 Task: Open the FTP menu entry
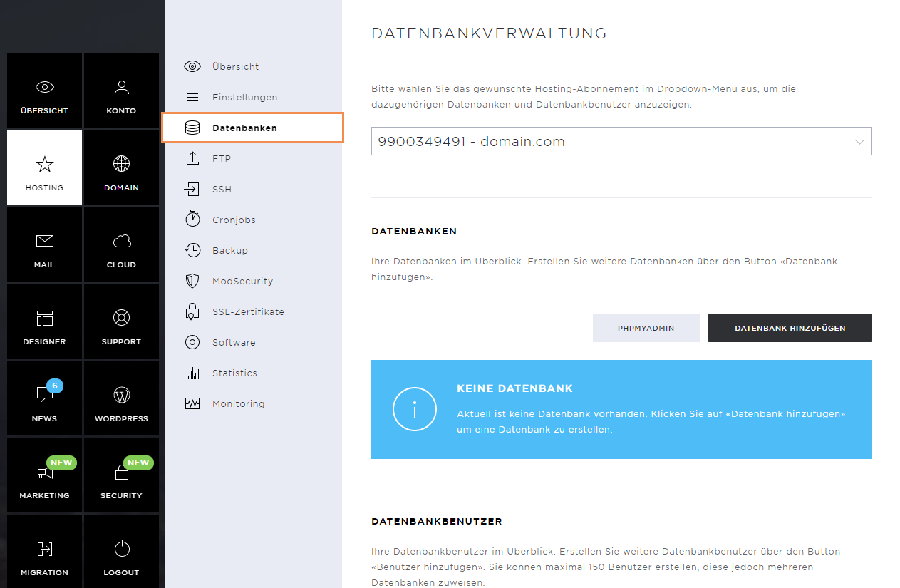click(x=222, y=158)
